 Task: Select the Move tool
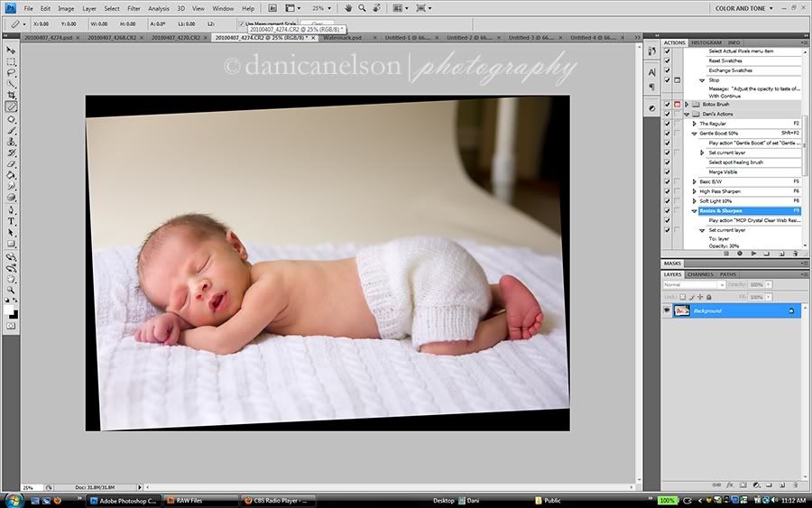click(12, 50)
